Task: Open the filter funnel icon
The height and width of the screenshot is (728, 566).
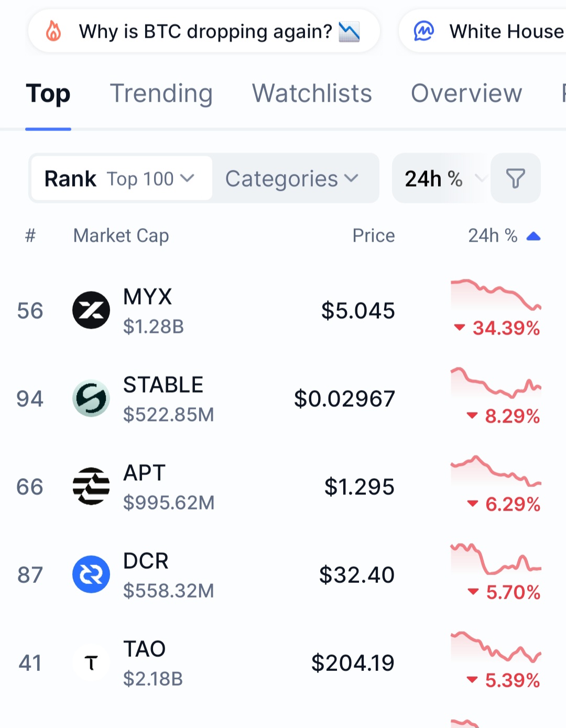Action: (515, 178)
